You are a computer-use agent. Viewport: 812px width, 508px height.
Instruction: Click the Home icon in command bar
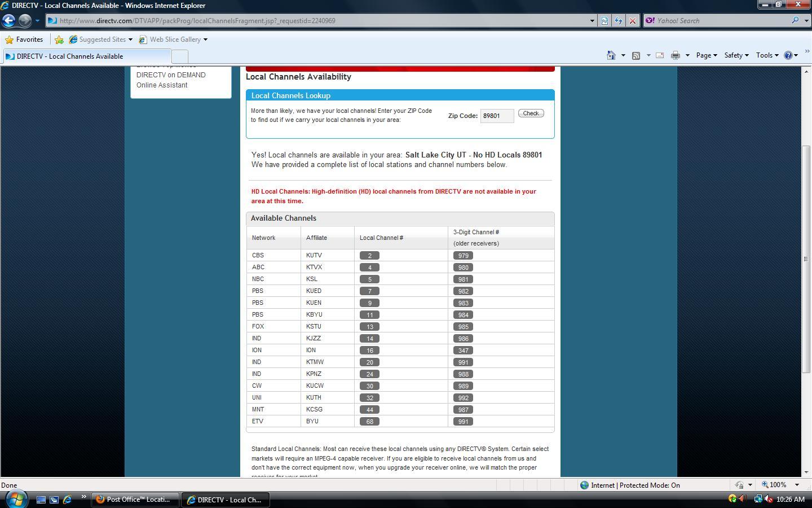tap(611, 55)
